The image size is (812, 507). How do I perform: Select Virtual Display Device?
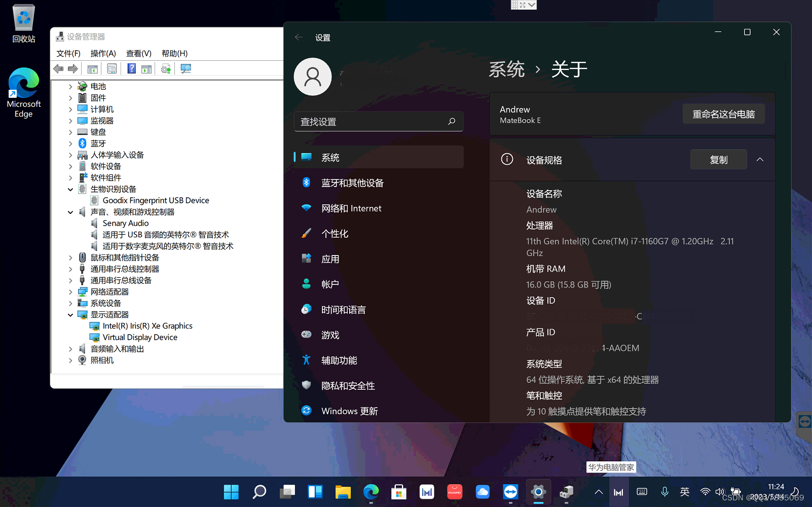pyautogui.click(x=140, y=337)
